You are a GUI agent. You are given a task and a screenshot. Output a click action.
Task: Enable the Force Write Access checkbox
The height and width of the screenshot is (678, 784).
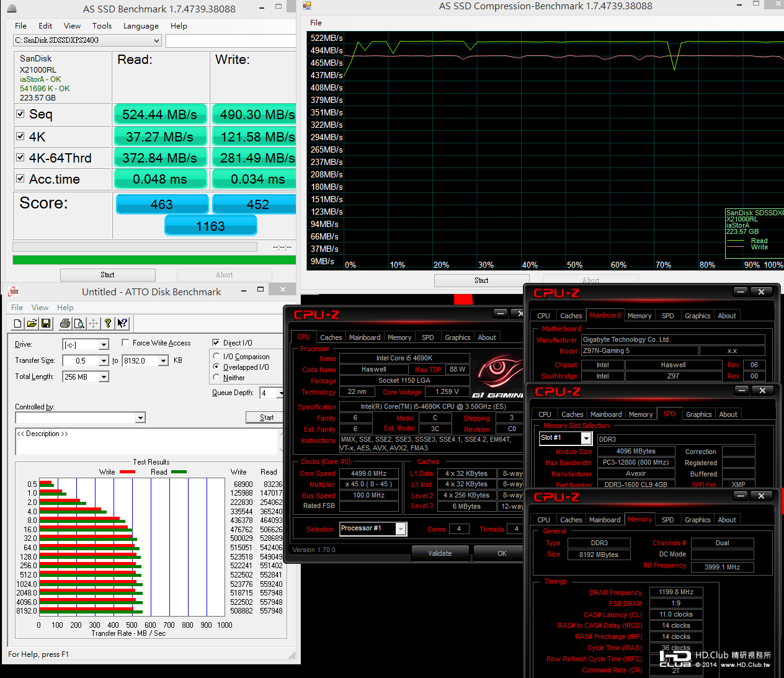coord(126,343)
